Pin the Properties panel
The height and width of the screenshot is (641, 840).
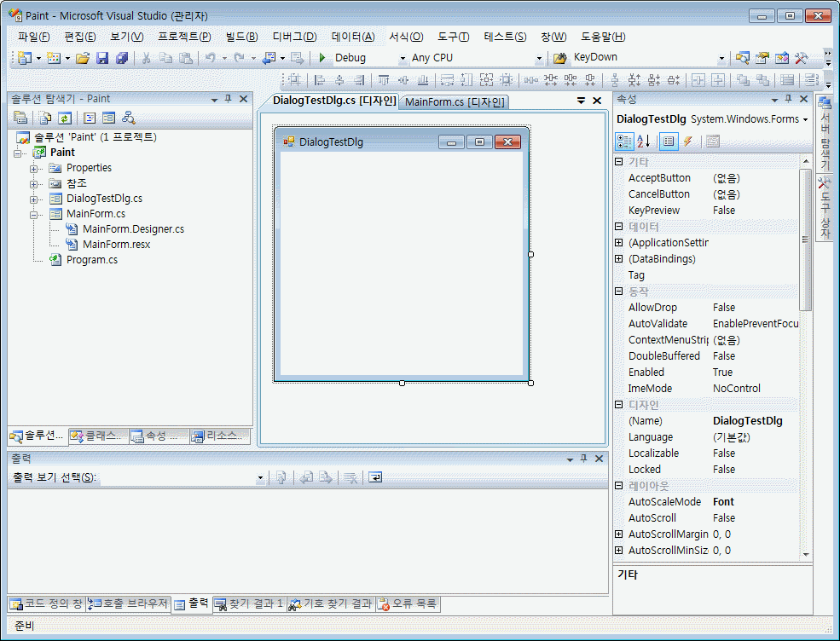tap(788, 99)
